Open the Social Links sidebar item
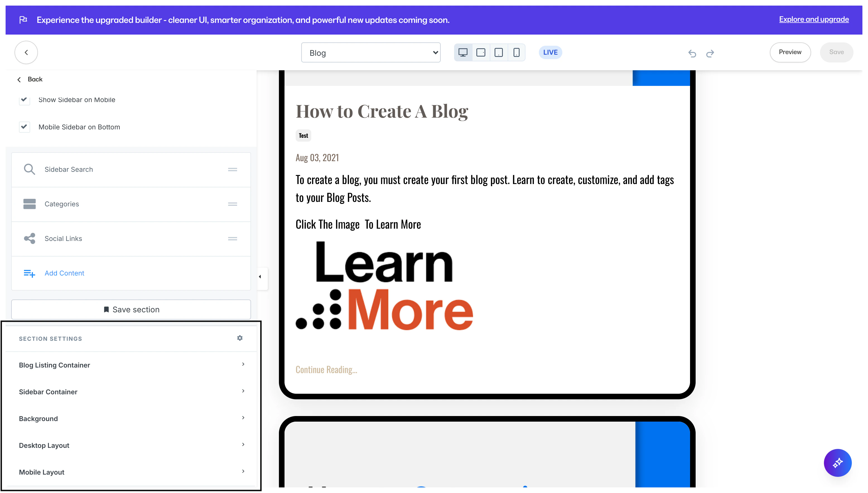The width and height of the screenshot is (868, 493). pyautogui.click(x=63, y=238)
